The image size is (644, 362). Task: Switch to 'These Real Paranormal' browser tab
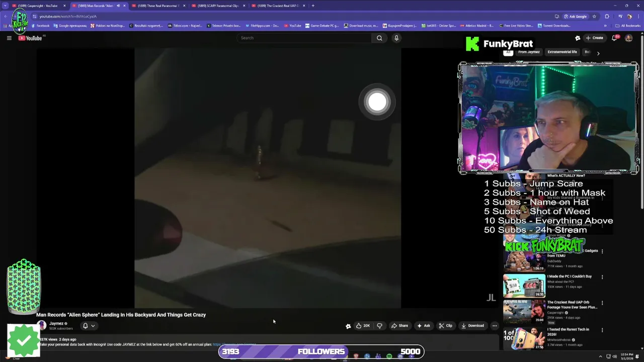click(x=158, y=6)
